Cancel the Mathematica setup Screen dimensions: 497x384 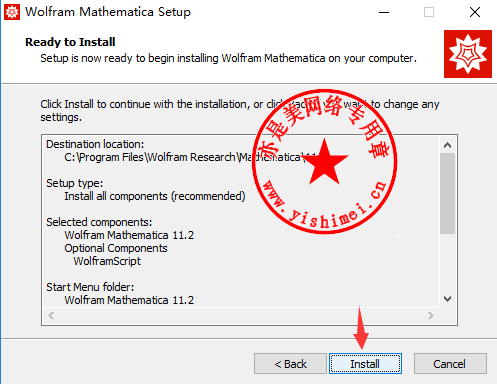click(x=450, y=364)
